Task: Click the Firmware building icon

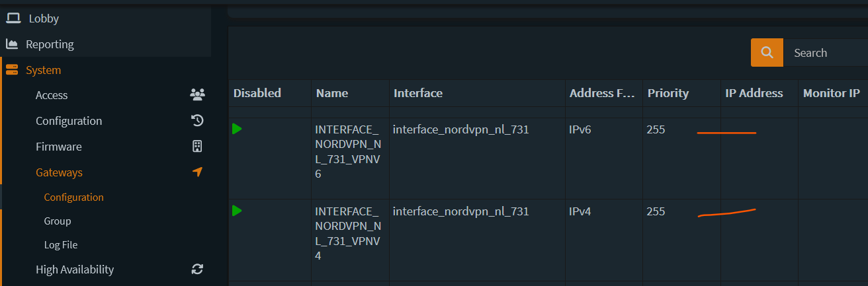Action: pos(197,147)
